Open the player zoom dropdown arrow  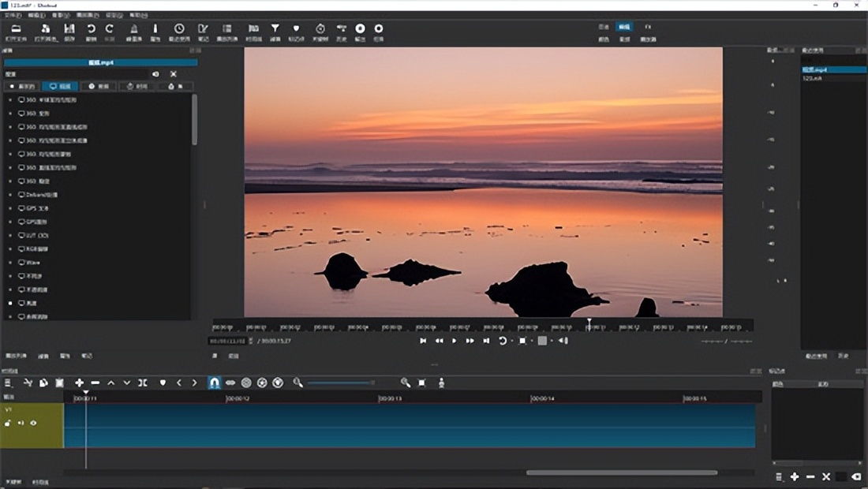tap(531, 341)
